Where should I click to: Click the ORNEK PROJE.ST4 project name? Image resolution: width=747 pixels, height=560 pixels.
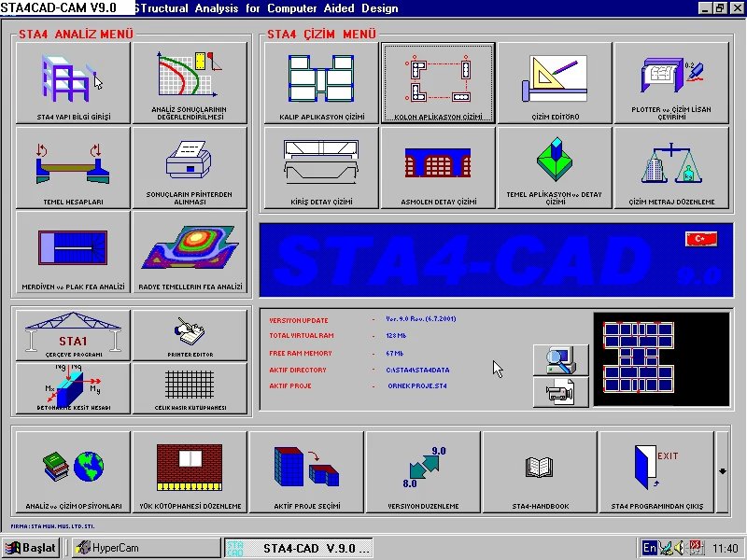pyautogui.click(x=417, y=386)
